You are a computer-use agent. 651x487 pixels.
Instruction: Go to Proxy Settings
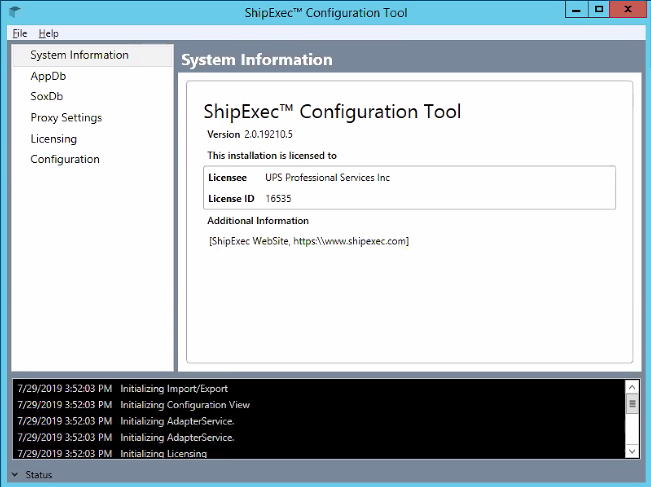click(66, 118)
